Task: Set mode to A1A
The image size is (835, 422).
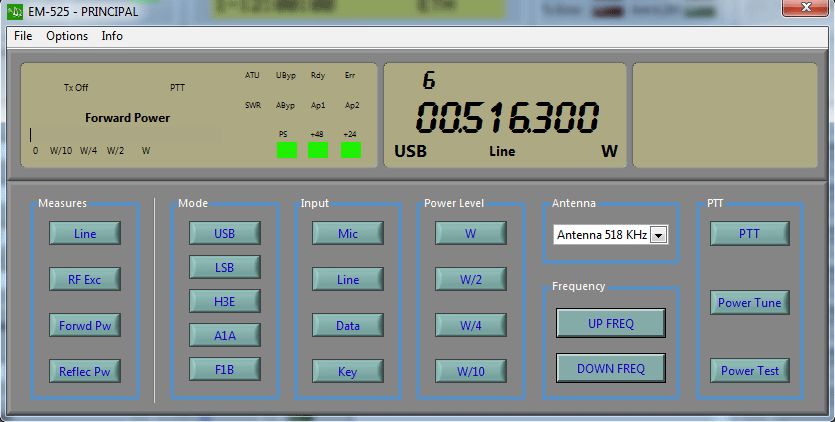Action: tap(225, 336)
